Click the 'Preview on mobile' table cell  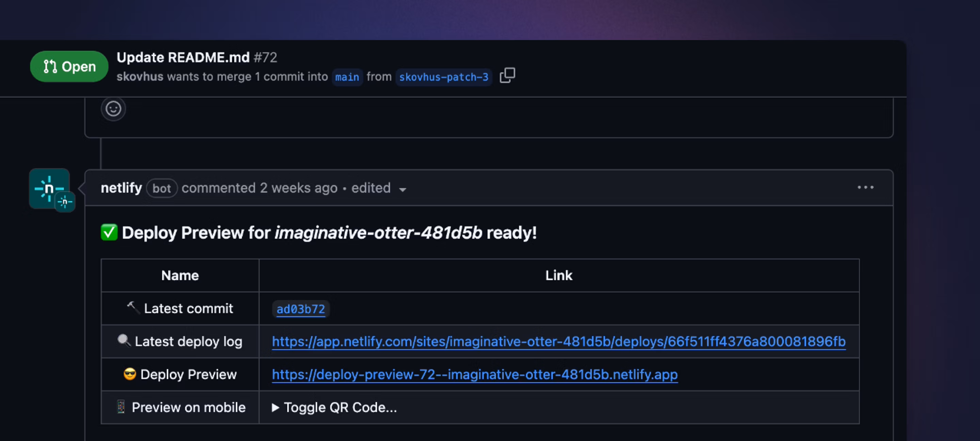coord(180,408)
